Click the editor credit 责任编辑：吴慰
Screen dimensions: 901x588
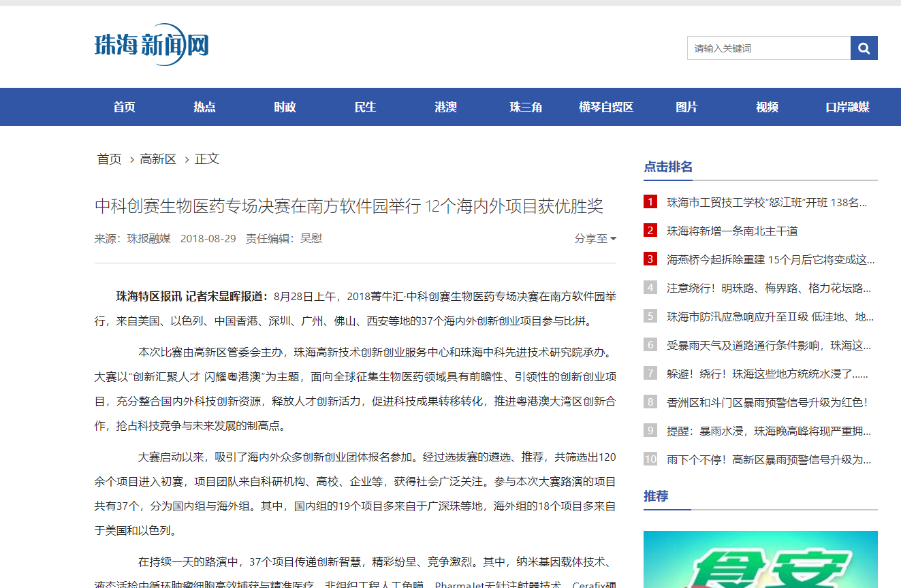[284, 238]
